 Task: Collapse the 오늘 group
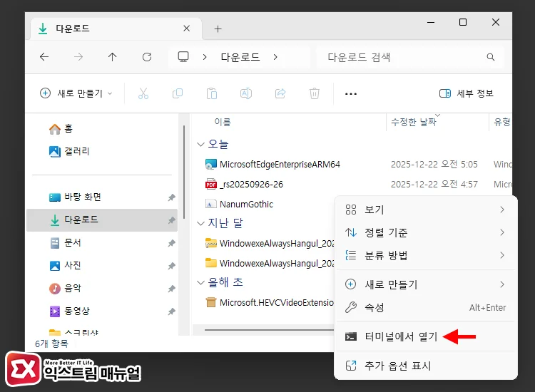click(200, 145)
